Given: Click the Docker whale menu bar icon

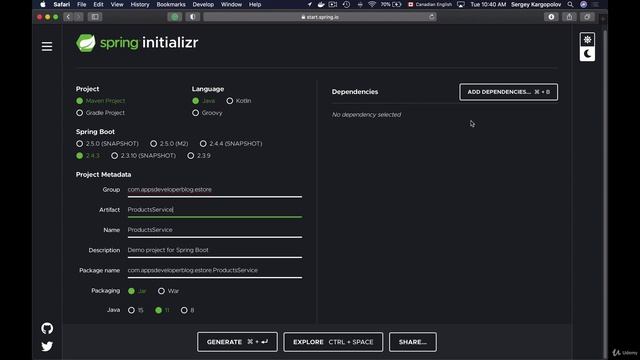Looking at the screenshot, I should coord(321,4).
